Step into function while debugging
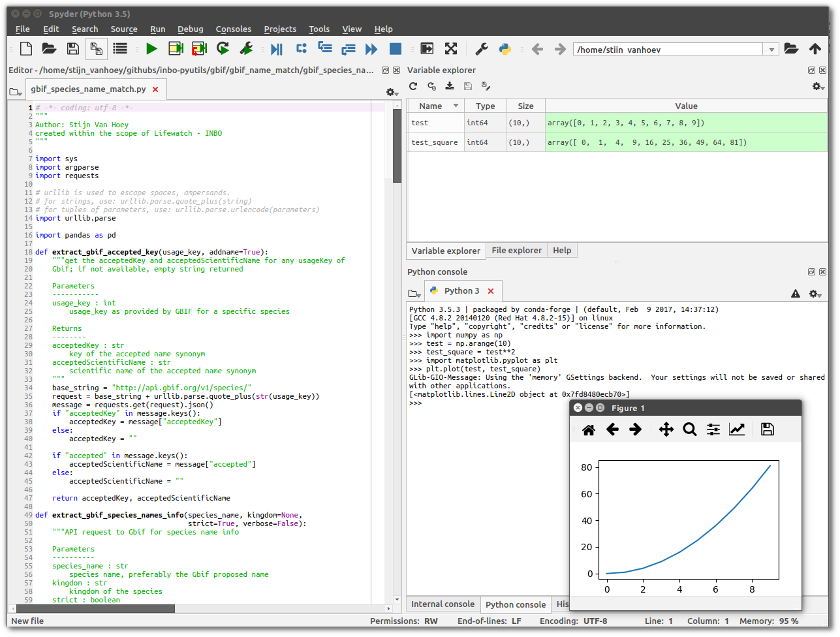Viewport: 840px width, 637px height. point(324,48)
